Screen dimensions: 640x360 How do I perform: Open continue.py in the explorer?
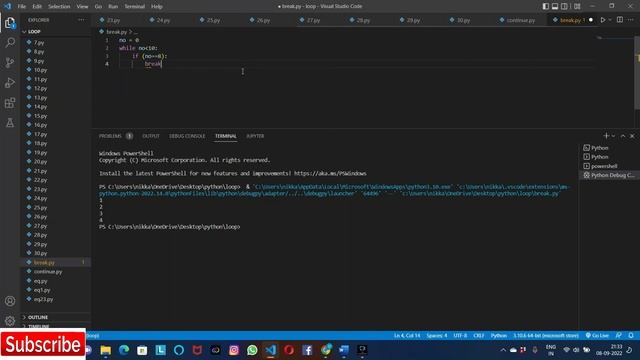point(48,271)
